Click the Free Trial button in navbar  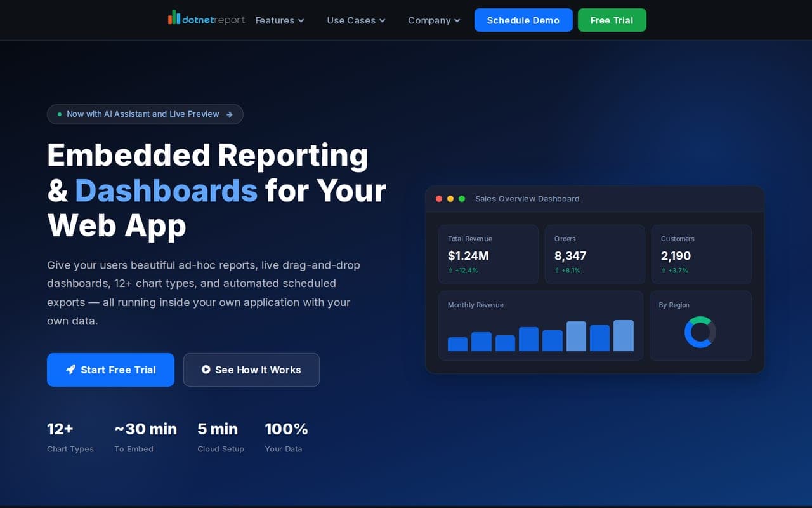click(612, 20)
